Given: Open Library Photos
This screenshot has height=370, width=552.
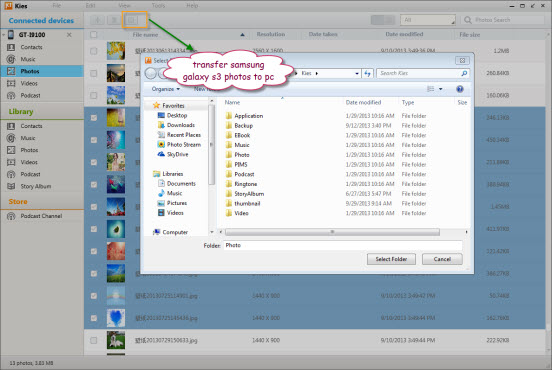Looking at the screenshot, I should click(x=29, y=150).
